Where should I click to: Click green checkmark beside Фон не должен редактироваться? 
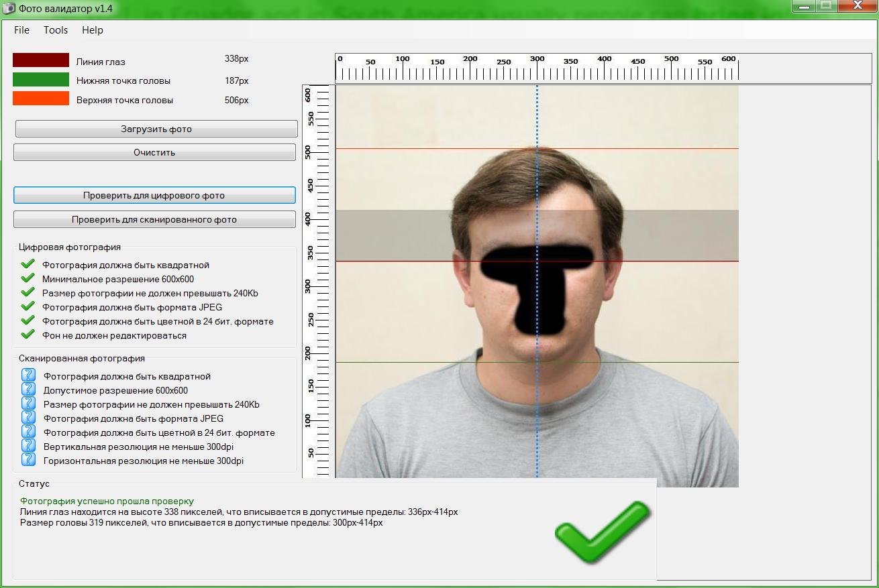click(28, 335)
